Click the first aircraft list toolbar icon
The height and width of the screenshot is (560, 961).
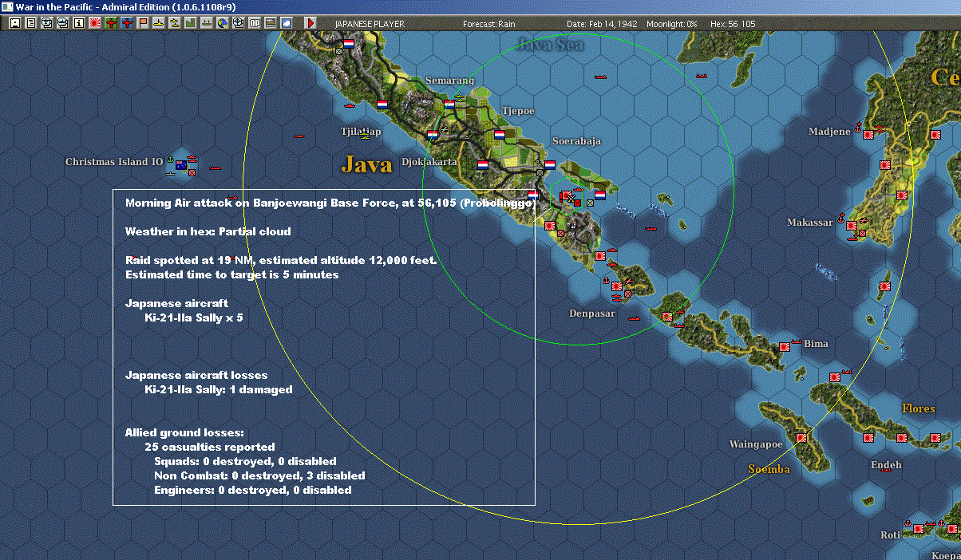point(46,23)
